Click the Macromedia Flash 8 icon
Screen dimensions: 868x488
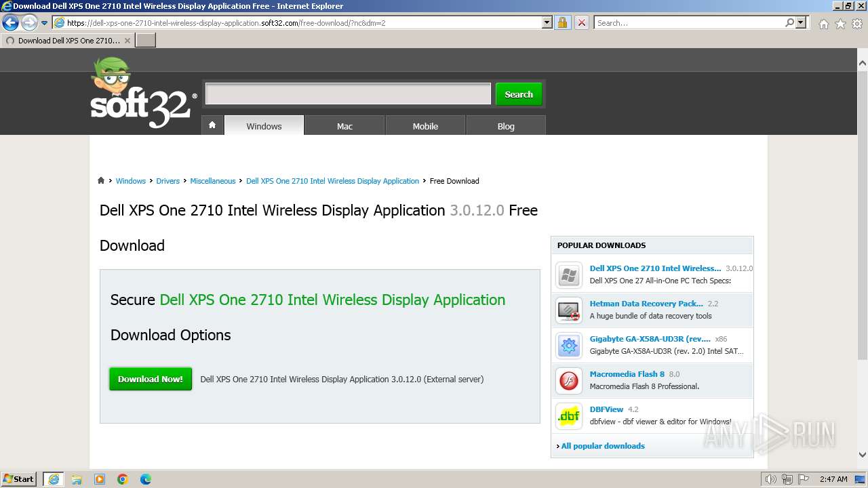pos(569,381)
